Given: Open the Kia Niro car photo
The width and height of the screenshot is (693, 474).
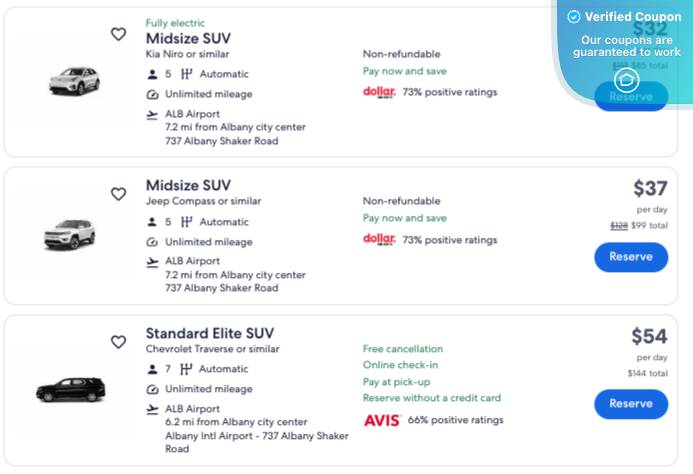Looking at the screenshot, I should 73,81.
